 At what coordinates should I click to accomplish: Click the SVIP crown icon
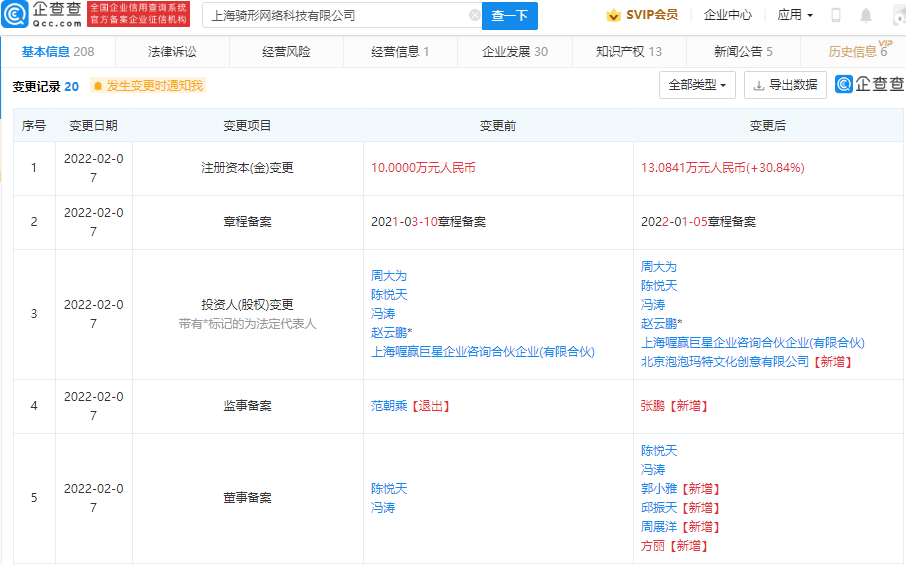pyautogui.click(x=613, y=15)
